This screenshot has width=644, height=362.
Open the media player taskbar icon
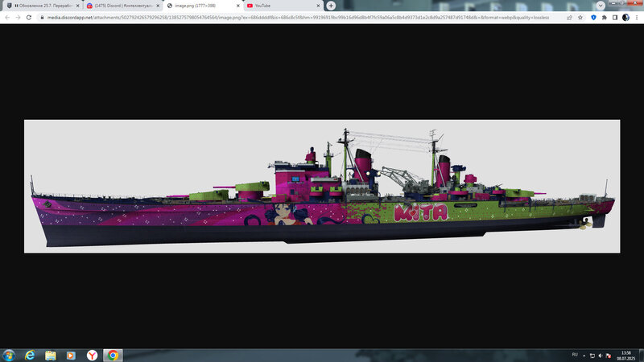[x=71, y=355]
